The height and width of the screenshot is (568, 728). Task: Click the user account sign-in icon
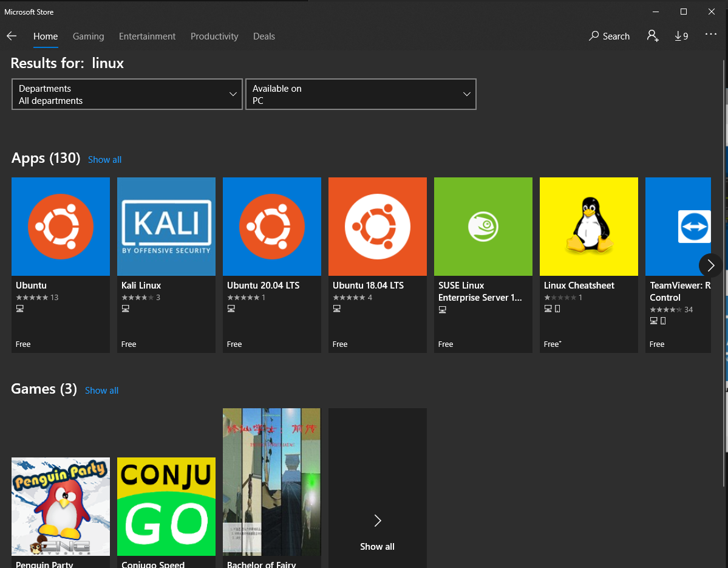click(x=653, y=36)
